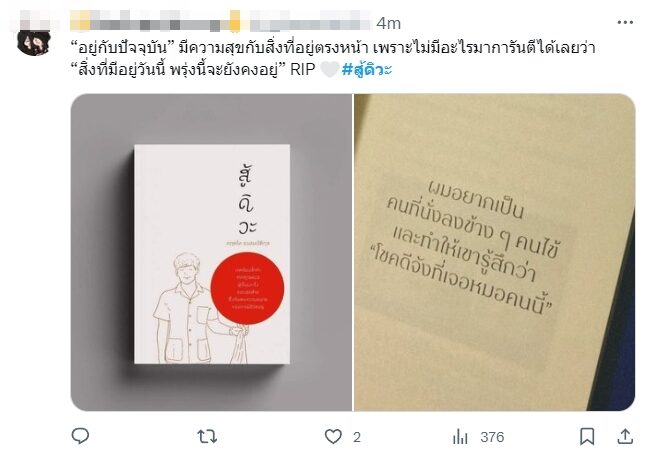651x454 pixels.
Task: Open the quote page photo on the right
Action: pyautogui.click(x=494, y=252)
